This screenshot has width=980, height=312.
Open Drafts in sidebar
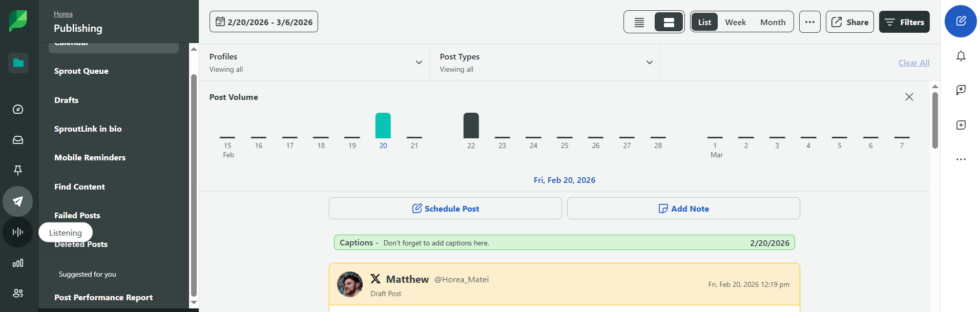(67, 100)
